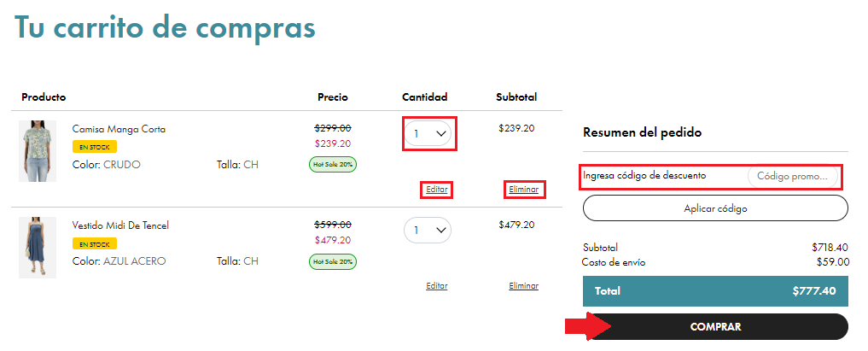Click the Tu carrito de compras heading
This screenshot has width=868, height=351.
tap(165, 27)
